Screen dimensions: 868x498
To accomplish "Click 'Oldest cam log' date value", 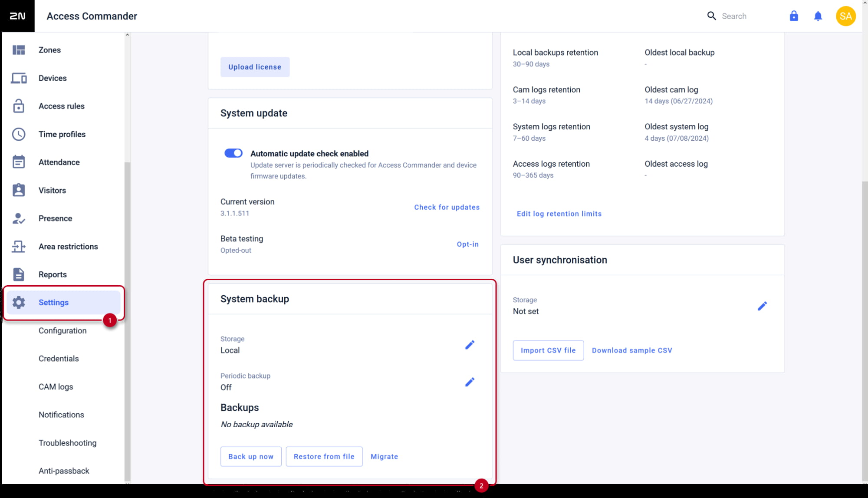I will point(678,101).
